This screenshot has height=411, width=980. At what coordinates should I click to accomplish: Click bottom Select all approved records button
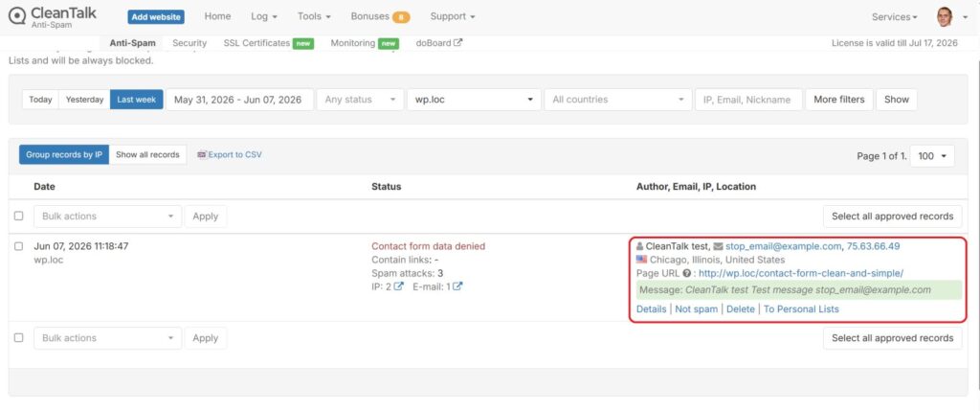point(893,338)
